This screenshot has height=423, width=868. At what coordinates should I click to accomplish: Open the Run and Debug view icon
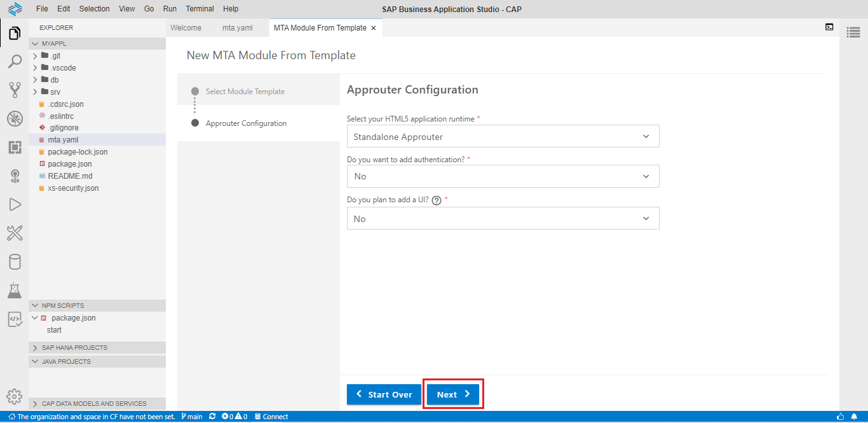(x=14, y=204)
